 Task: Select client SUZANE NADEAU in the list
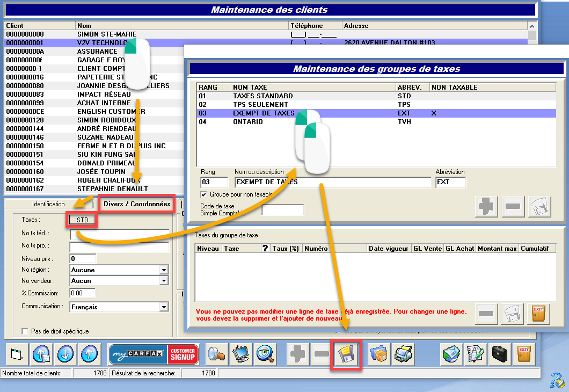click(94, 137)
